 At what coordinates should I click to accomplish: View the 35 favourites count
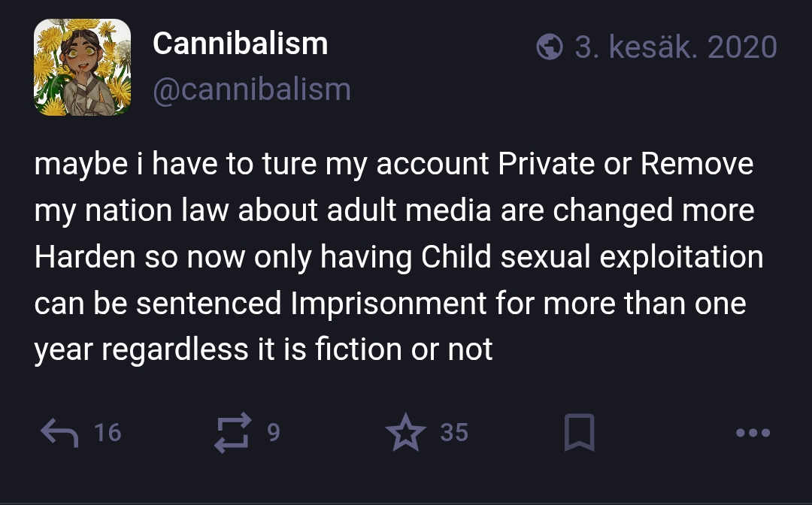click(454, 433)
